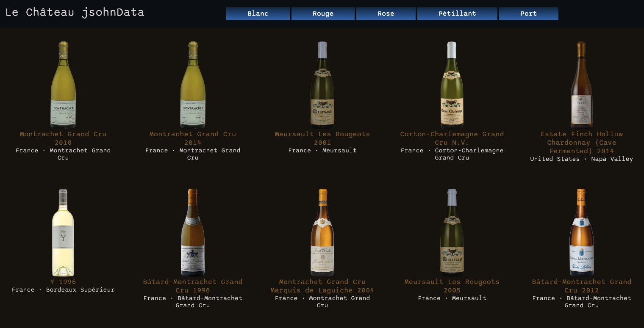
Task: Click origin text under Bâtard-Montrachet 2012
Action: tap(581, 302)
